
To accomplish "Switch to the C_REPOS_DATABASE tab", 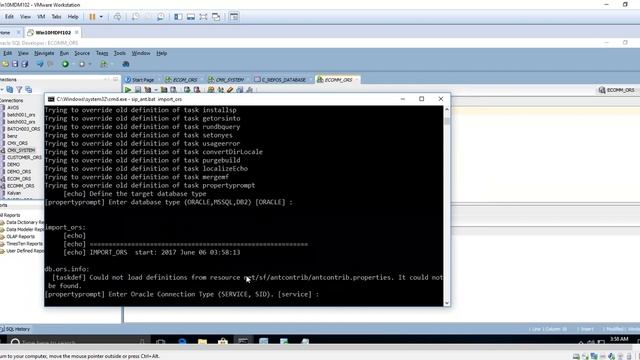I will [x=280, y=80].
